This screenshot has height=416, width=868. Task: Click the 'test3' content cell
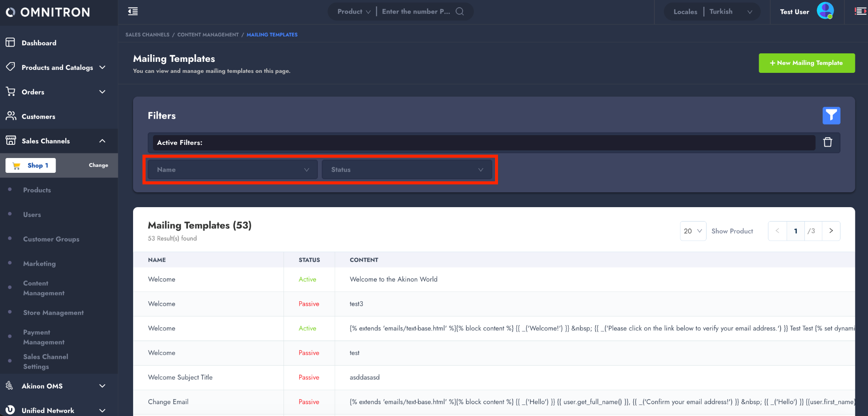(356, 304)
